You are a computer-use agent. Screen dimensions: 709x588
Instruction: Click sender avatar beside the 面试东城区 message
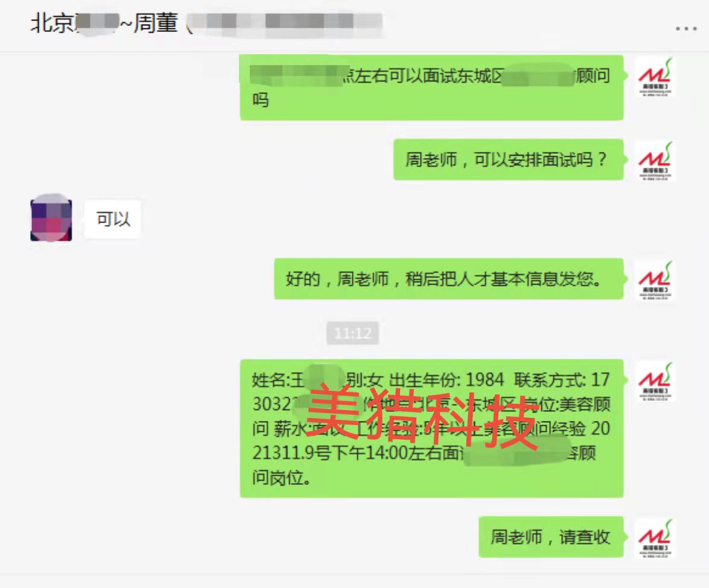point(655,77)
